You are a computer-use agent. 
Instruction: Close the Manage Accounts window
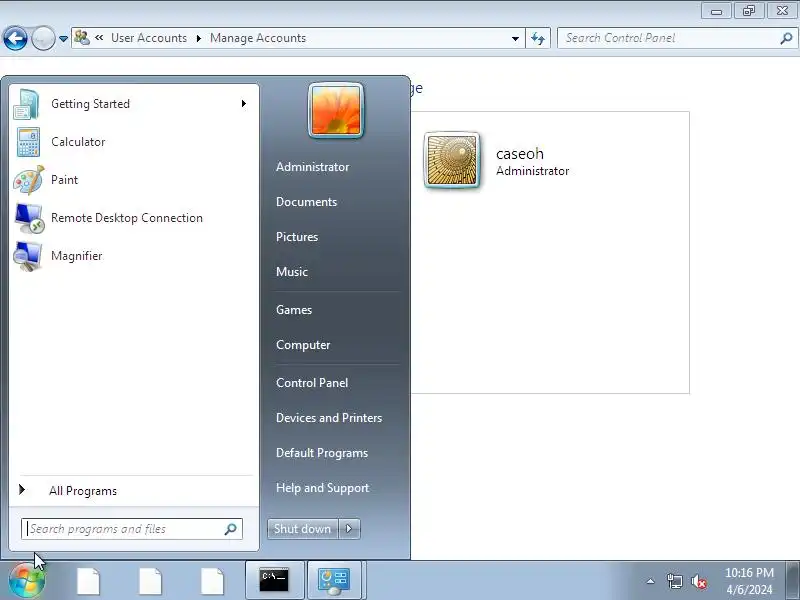[783, 11]
